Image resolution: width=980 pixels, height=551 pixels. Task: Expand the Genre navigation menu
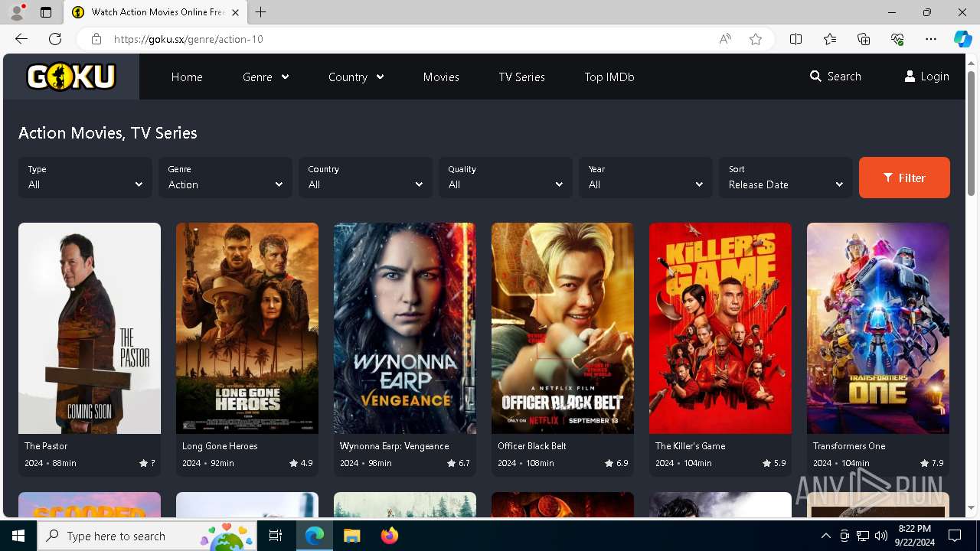click(265, 77)
